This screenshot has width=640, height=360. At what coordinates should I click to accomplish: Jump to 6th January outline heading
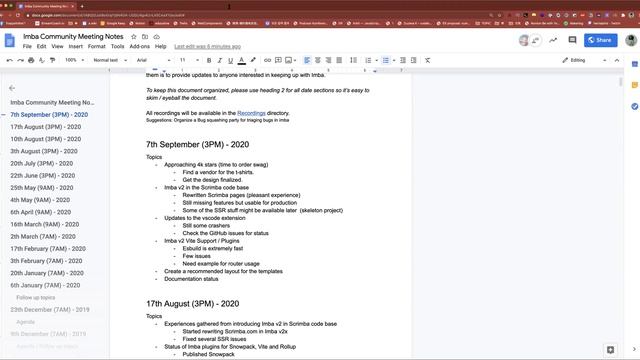click(45, 285)
